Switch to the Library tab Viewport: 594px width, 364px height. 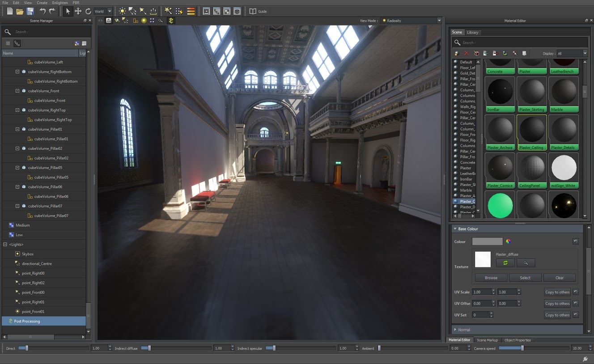point(472,32)
